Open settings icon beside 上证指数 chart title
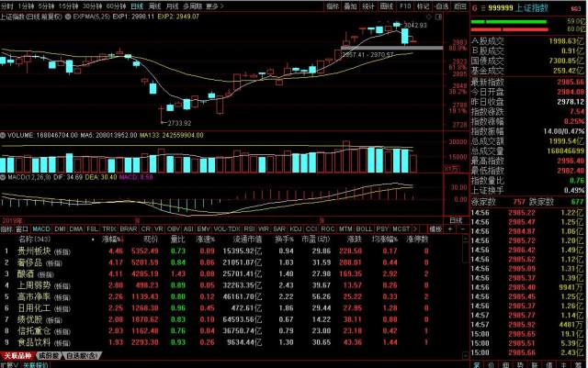Viewport: 588px width, 368px height. [68, 17]
